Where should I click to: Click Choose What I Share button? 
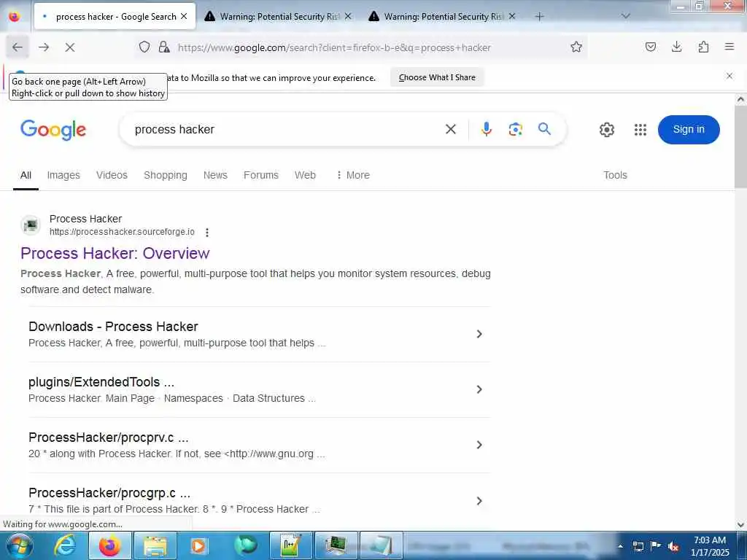tap(437, 77)
